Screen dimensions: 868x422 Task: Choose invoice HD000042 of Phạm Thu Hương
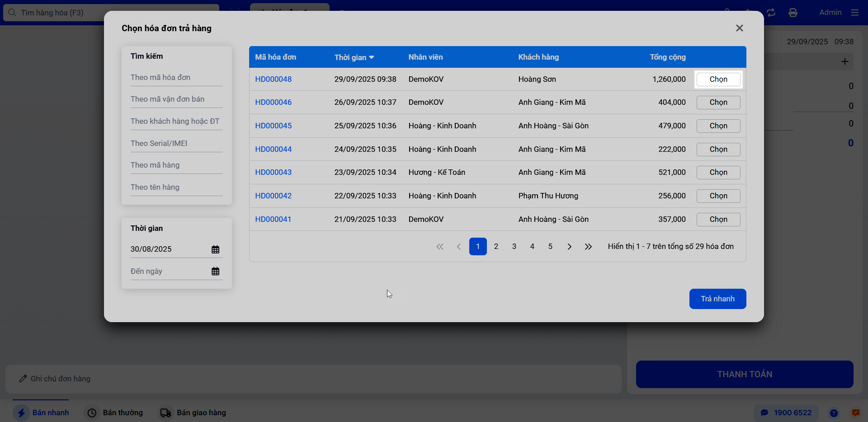(x=718, y=196)
